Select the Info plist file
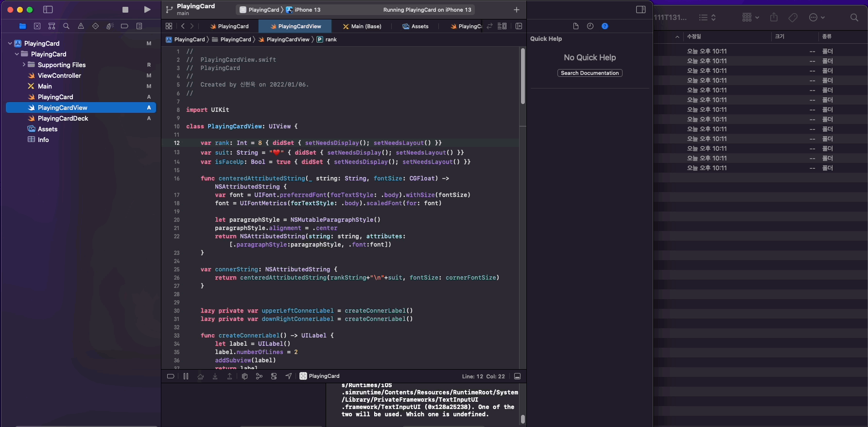The height and width of the screenshot is (427, 868). point(43,140)
